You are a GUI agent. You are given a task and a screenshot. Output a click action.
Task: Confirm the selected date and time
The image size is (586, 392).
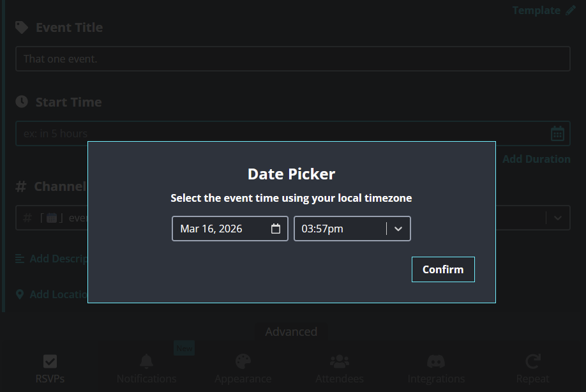pos(443,269)
